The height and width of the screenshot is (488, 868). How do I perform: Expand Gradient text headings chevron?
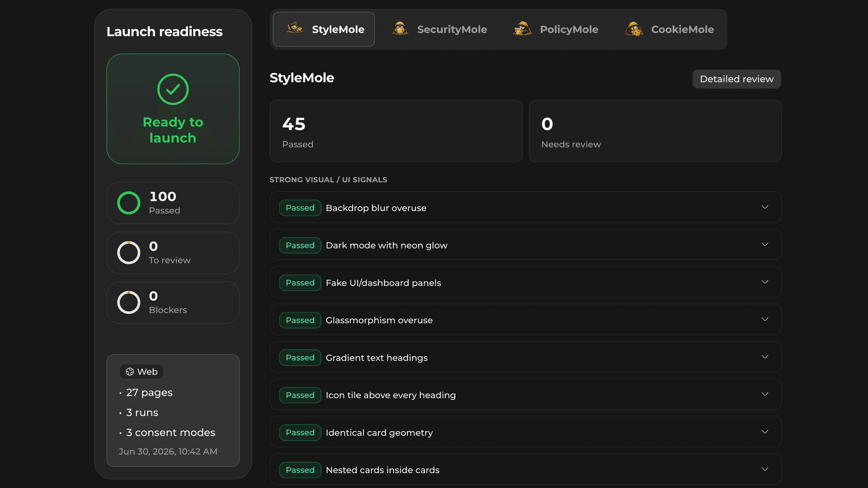coord(765,357)
